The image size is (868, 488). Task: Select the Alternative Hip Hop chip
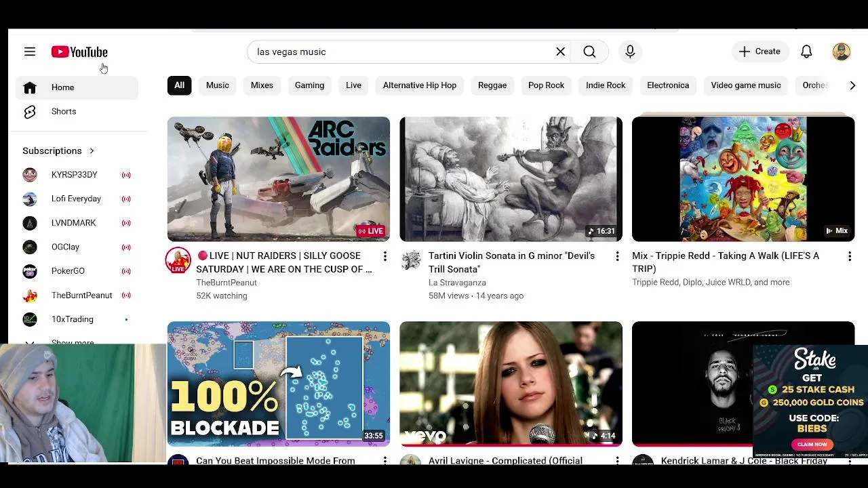[x=420, y=85]
